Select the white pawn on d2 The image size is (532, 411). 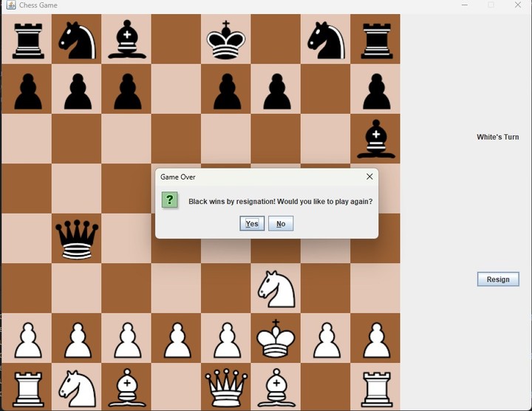(x=177, y=340)
